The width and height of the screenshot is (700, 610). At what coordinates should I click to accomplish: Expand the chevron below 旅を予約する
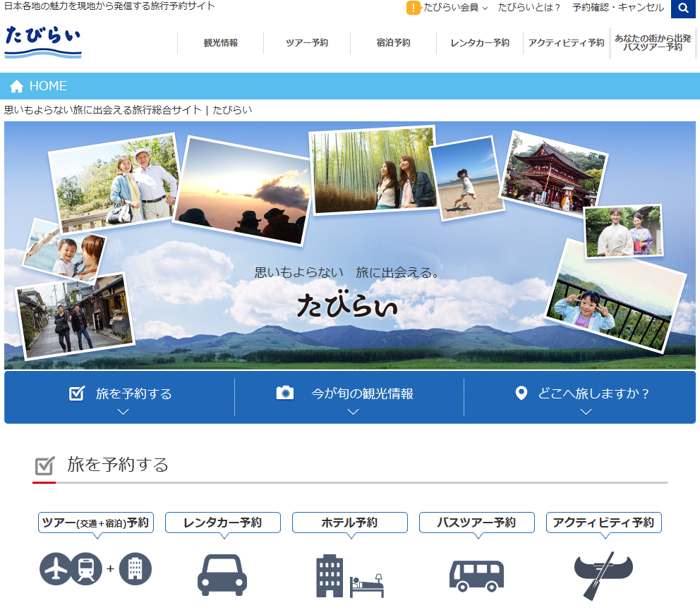(x=123, y=412)
